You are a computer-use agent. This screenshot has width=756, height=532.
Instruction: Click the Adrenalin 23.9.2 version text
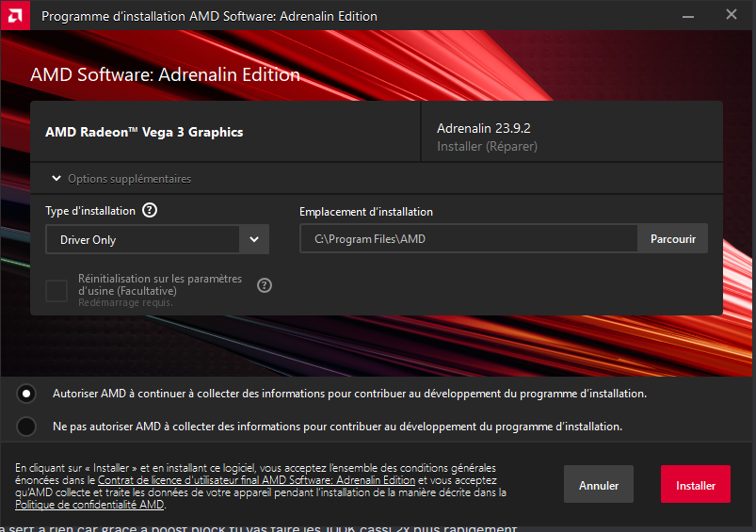(x=484, y=128)
